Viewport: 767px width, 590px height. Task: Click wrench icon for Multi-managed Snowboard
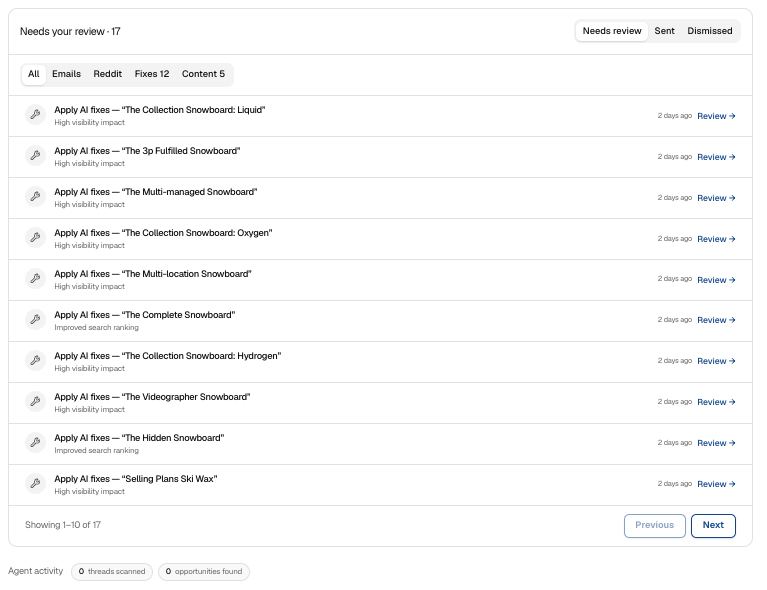[x=35, y=197]
